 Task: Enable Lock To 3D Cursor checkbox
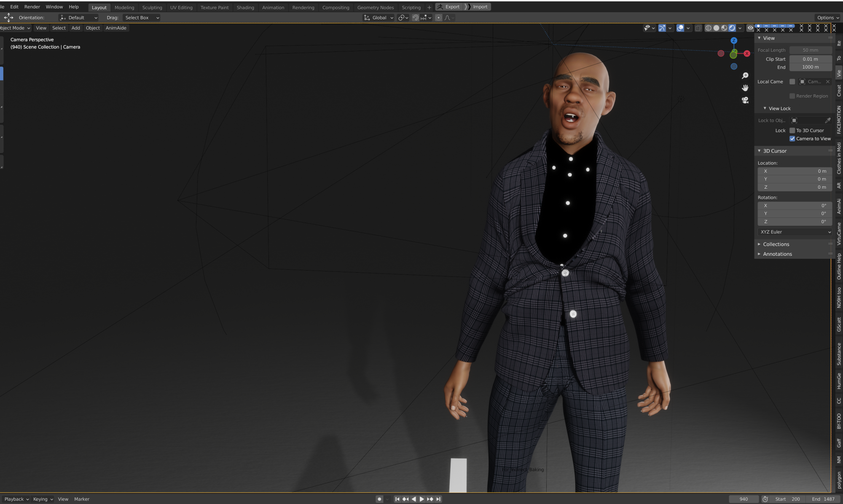[792, 131]
